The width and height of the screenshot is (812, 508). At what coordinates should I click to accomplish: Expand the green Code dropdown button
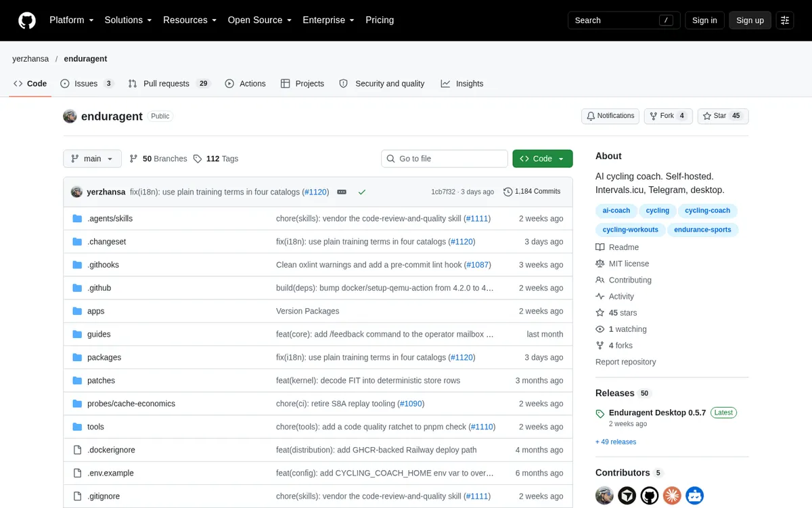click(543, 158)
